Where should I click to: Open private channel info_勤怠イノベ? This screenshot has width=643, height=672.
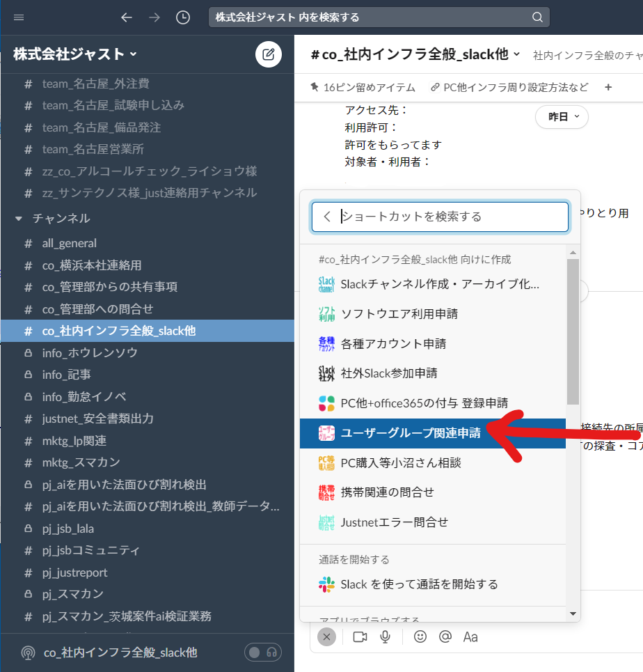(x=148, y=397)
